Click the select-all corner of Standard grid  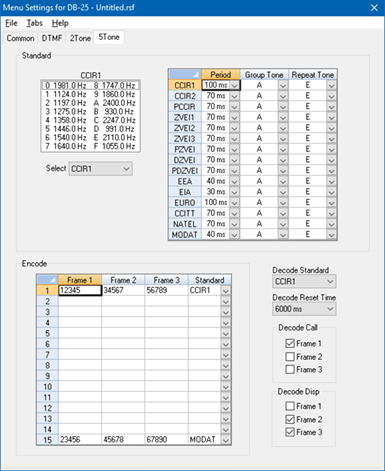click(185, 75)
